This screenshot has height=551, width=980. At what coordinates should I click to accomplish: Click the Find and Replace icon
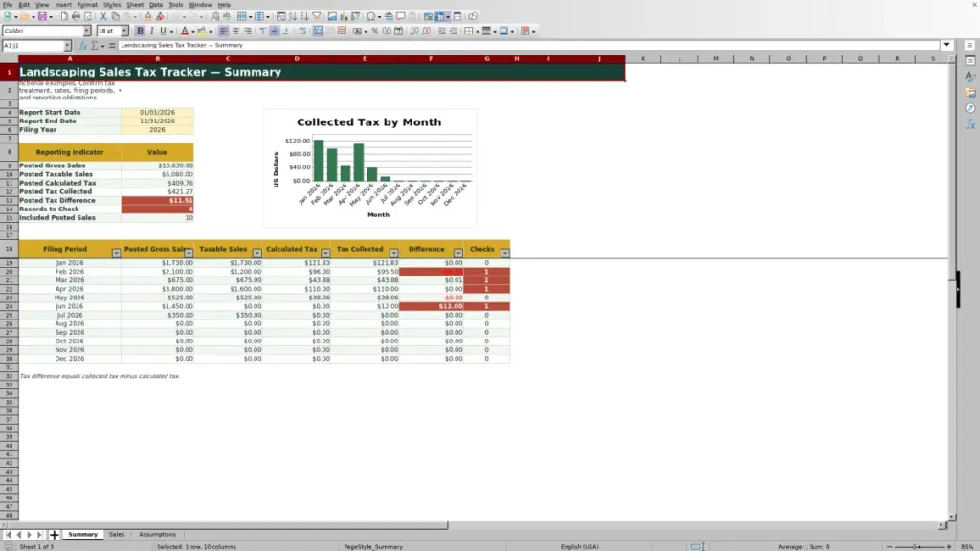[x=214, y=17]
